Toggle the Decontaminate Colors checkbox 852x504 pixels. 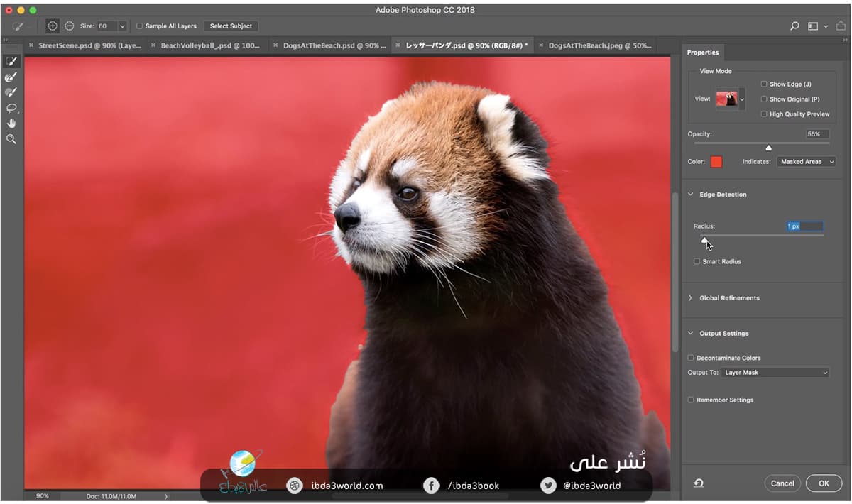click(692, 358)
